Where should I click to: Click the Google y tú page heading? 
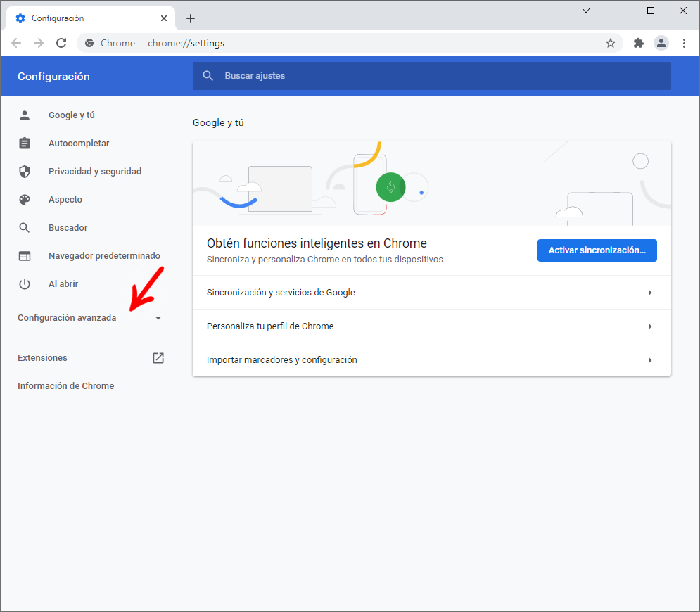point(218,123)
